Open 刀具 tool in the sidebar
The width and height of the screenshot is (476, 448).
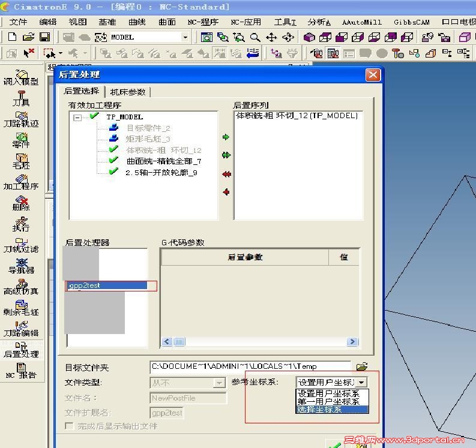tap(21, 98)
